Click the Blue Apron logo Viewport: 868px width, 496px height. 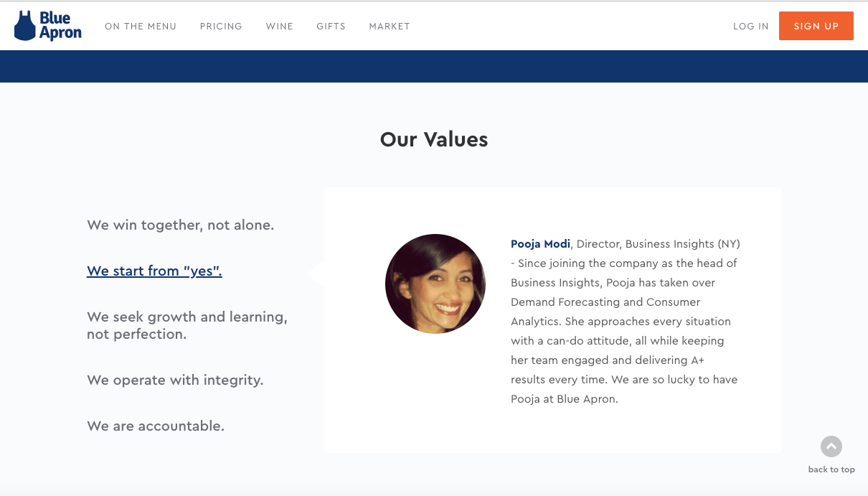pyautogui.click(x=48, y=26)
